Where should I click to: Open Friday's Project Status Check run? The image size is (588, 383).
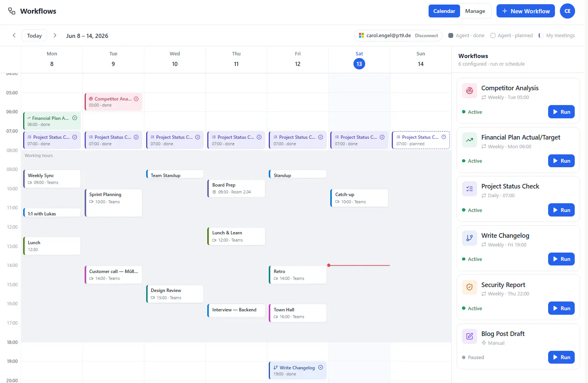coord(298,140)
